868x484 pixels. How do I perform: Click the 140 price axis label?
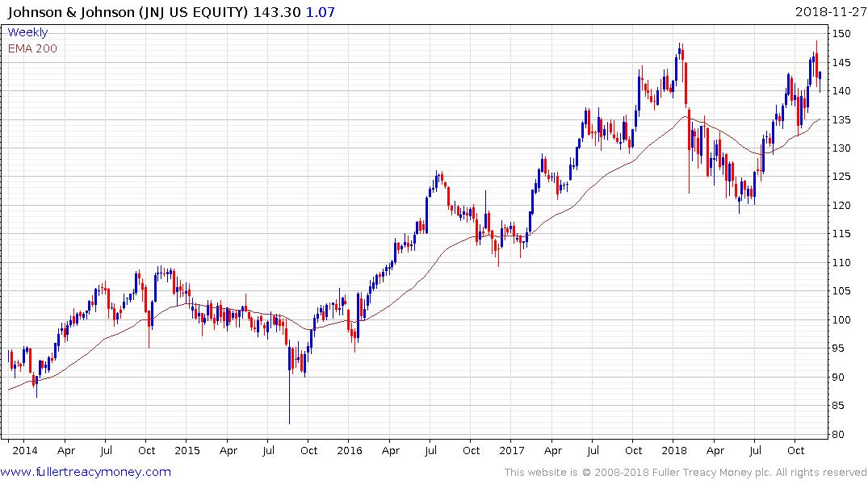[841, 90]
